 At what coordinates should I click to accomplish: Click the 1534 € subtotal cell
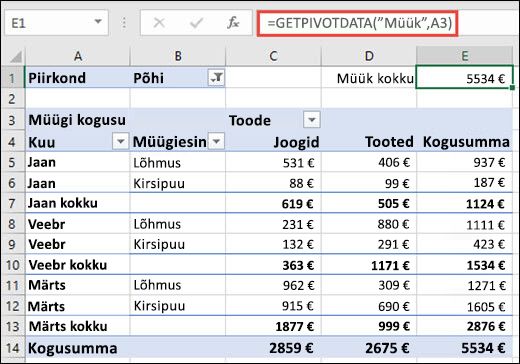pos(464,265)
